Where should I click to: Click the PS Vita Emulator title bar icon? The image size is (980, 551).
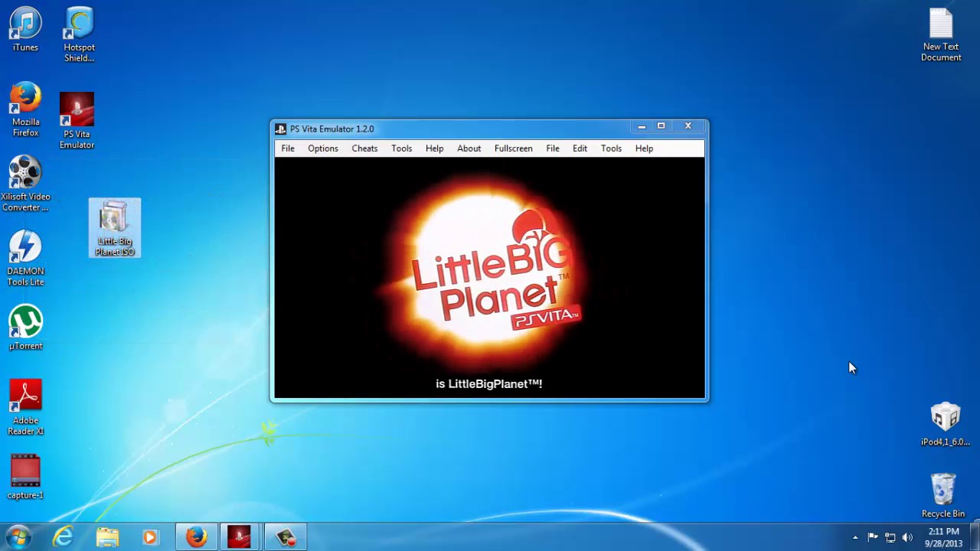tap(281, 129)
